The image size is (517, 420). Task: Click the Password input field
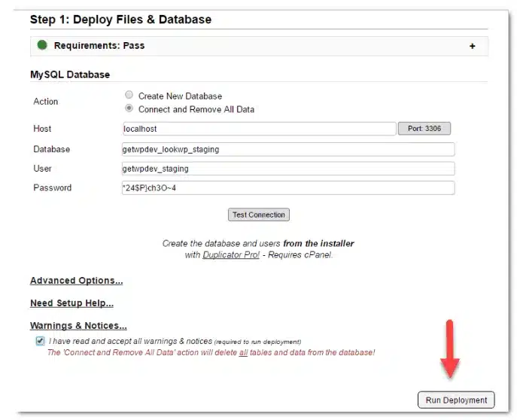tap(288, 188)
